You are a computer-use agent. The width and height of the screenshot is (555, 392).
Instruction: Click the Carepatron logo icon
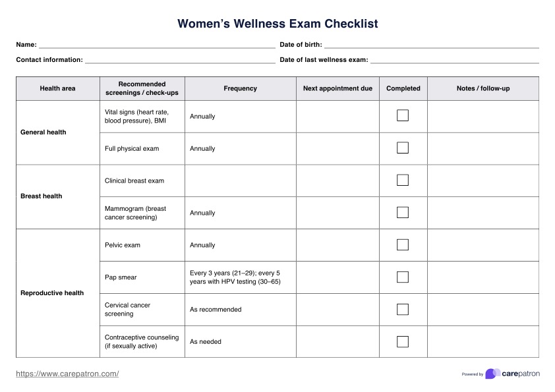tap(492, 374)
